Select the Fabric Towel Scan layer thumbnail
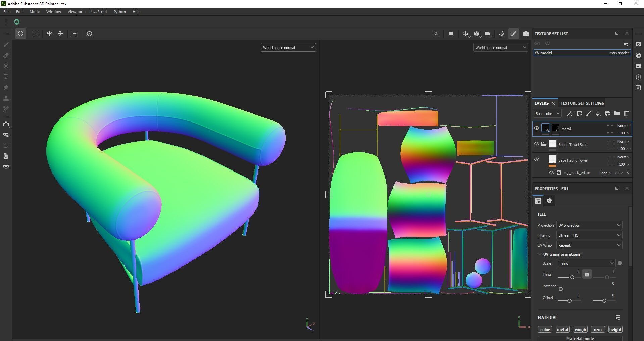 (552, 144)
